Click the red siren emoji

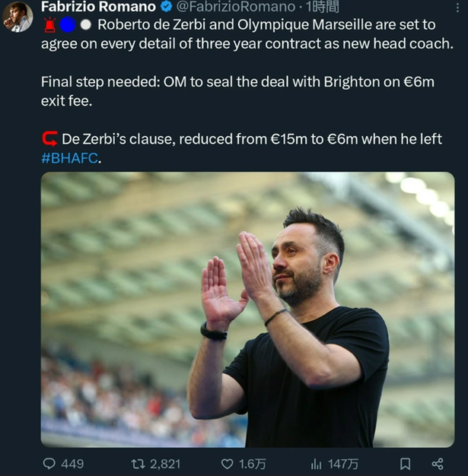[49, 26]
